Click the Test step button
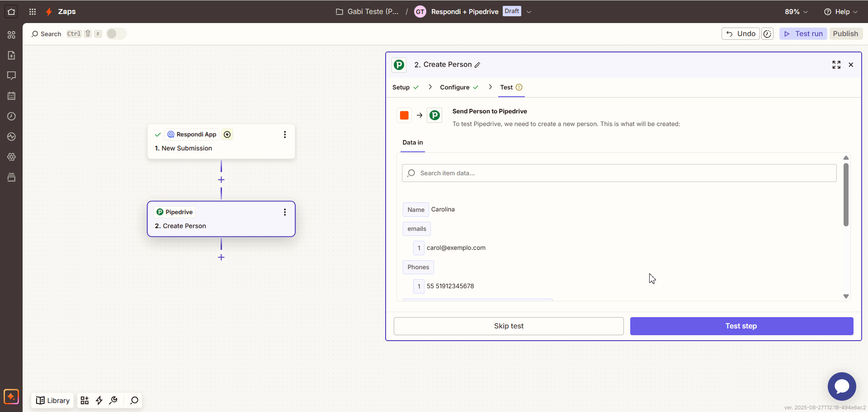 [x=741, y=326]
